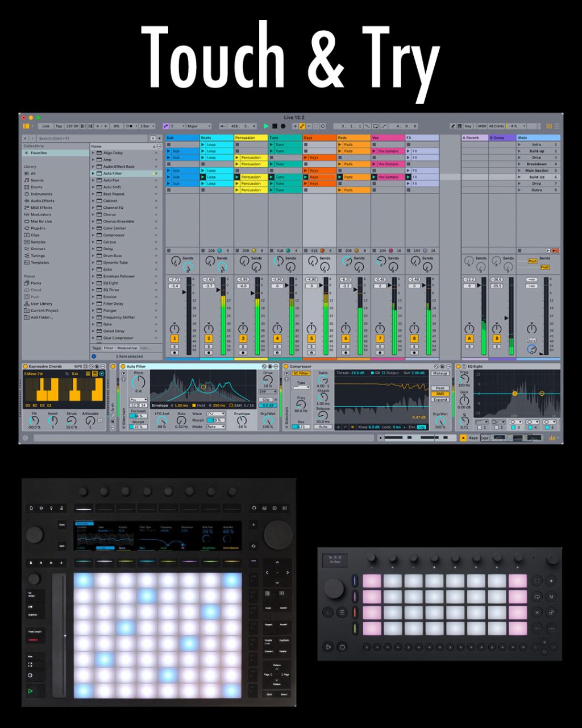Click the track 3 volume fader
Image resolution: width=582 pixels, height=728 pixels.
click(x=252, y=292)
